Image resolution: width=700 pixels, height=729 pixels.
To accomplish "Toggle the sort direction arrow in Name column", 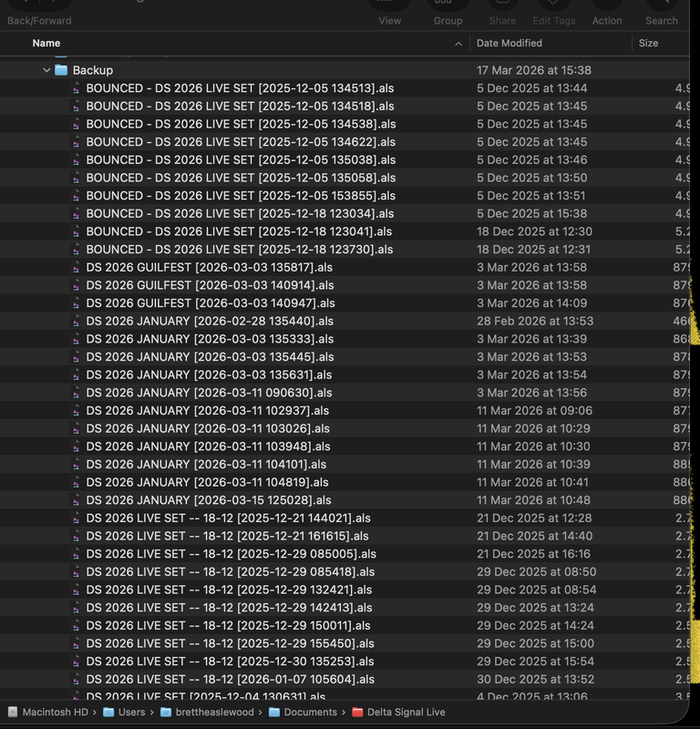I will tap(458, 44).
